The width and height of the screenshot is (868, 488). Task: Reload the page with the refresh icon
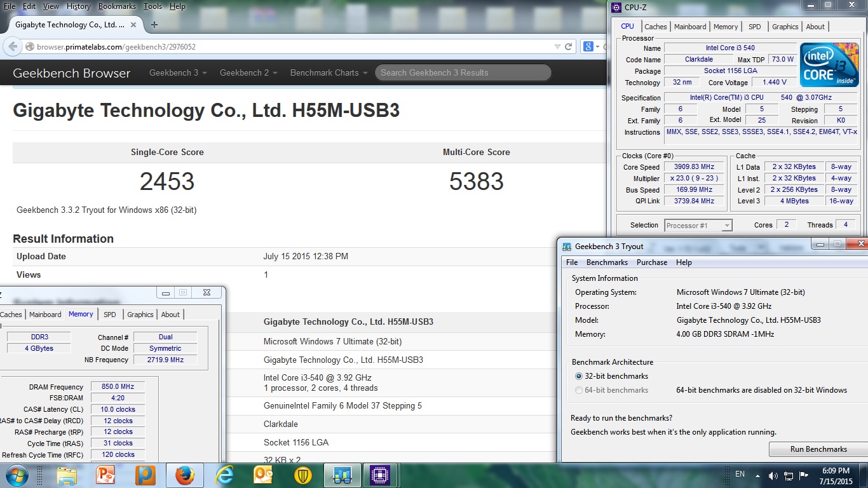pyautogui.click(x=569, y=46)
